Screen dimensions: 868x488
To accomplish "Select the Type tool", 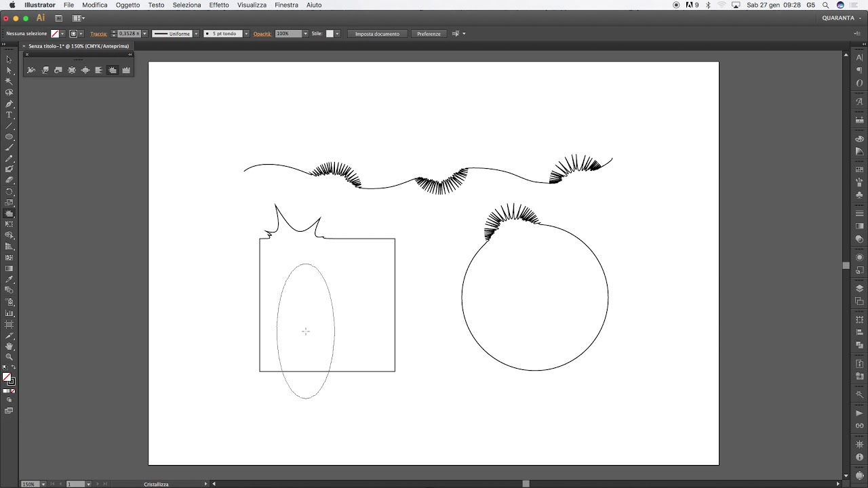I will point(9,115).
